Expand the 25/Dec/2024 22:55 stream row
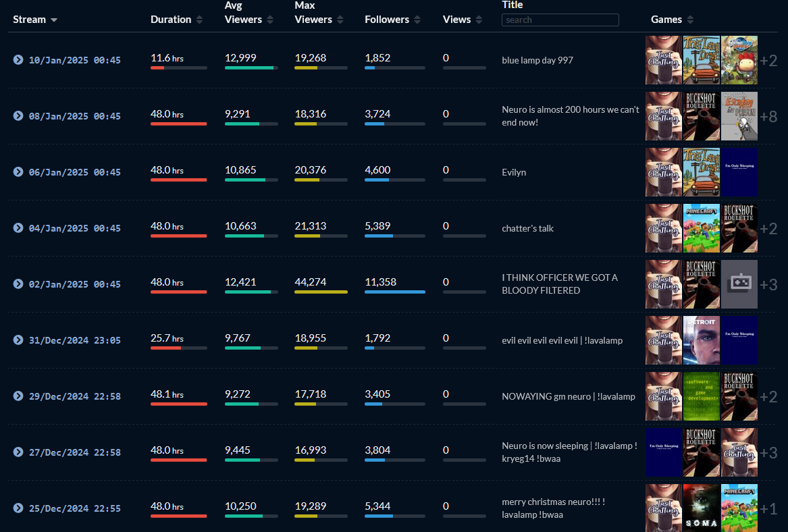Image resolution: width=788 pixels, height=532 pixels. 18,508
